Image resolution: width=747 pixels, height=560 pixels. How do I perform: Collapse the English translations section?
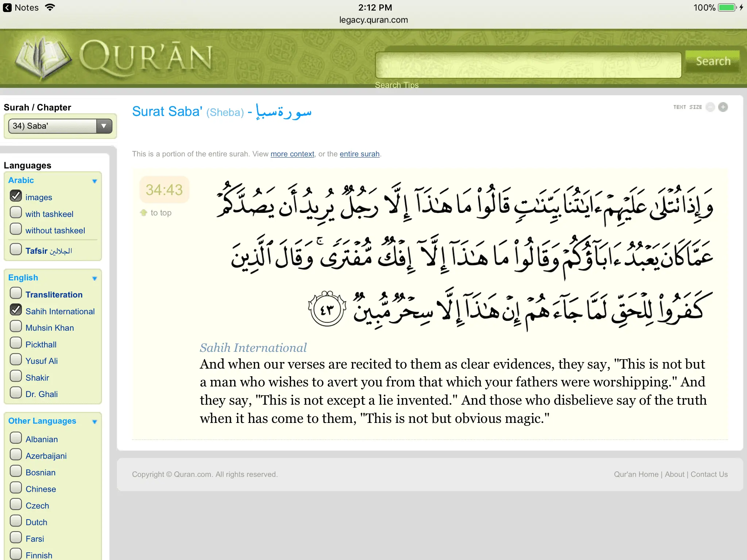94,278
